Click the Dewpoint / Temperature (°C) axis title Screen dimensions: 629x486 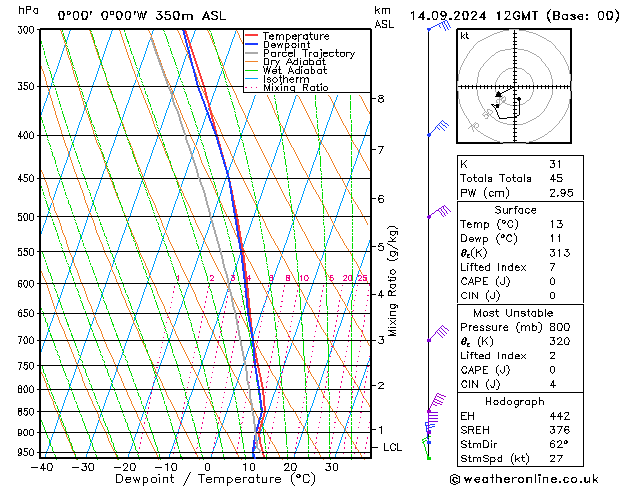tap(215, 479)
